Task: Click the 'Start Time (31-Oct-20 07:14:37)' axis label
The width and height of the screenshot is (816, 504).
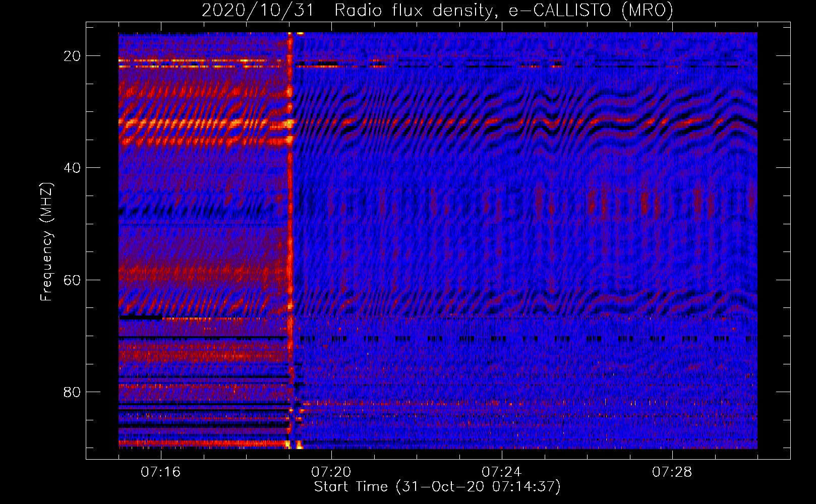Action: pyautogui.click(x=437, y=487)
